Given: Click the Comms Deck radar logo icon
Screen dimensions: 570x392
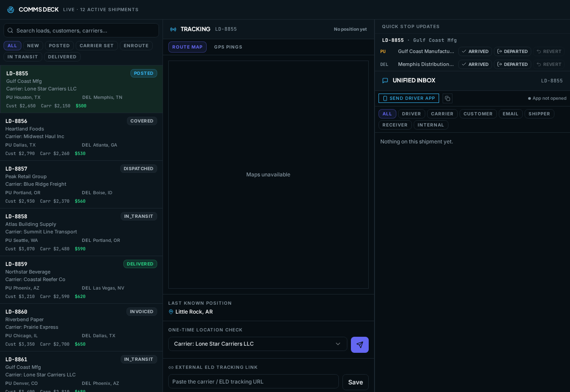Looking at the screenshot, I should tap(11, 10).
